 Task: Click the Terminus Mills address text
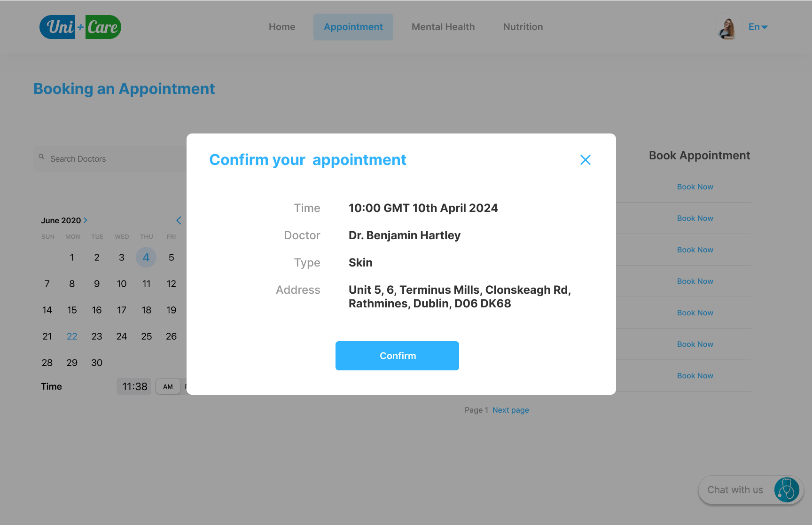pyautogui.click(x=460, y=297)
